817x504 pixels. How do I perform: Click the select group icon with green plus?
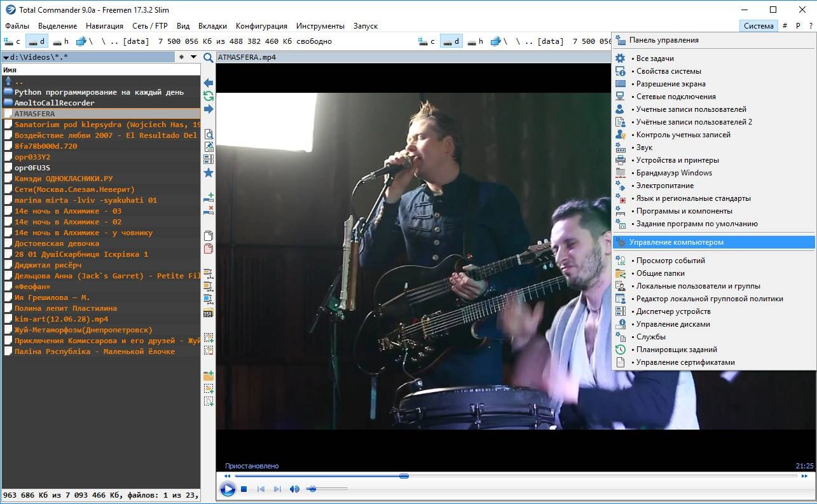click(208, 337)
